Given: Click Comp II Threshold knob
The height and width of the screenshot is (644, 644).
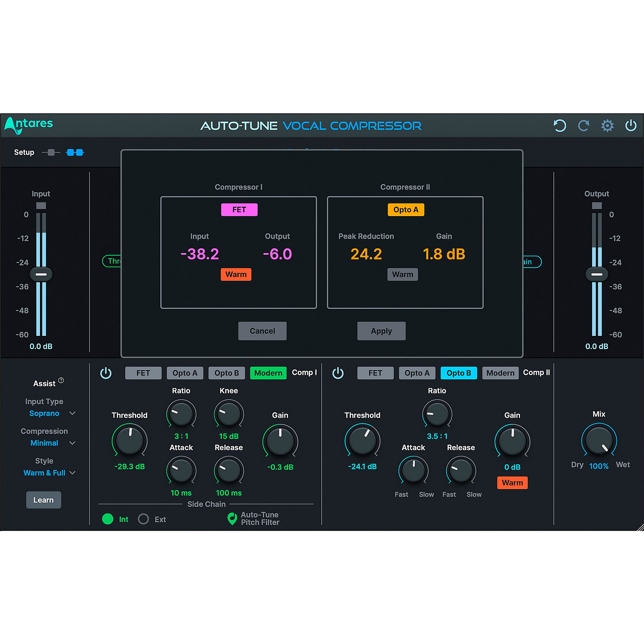Looking at the screenshot, I should 362,441.
